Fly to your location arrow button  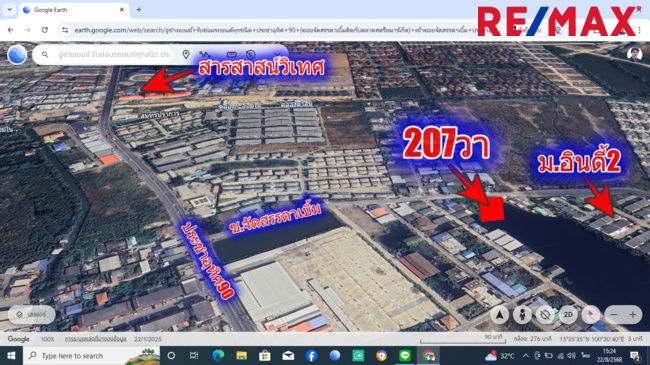pyautogui.click(x=500, y=315)
